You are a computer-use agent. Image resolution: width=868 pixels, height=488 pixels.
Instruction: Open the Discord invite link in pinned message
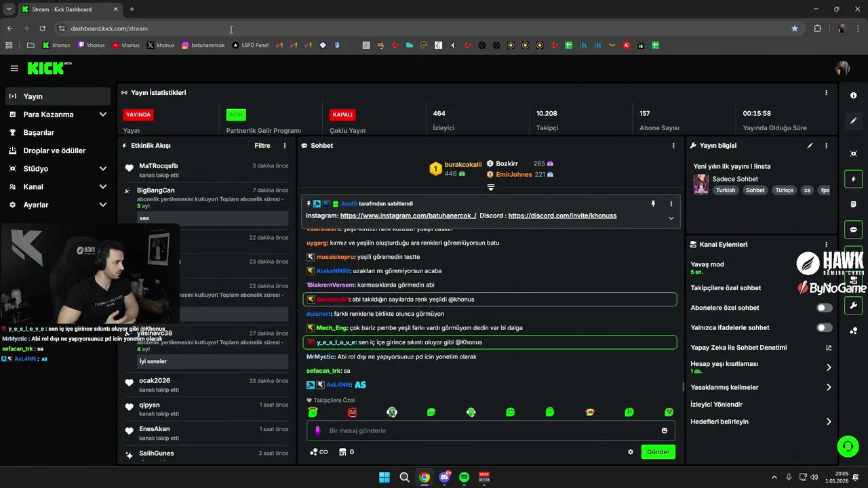coord(562,216)
